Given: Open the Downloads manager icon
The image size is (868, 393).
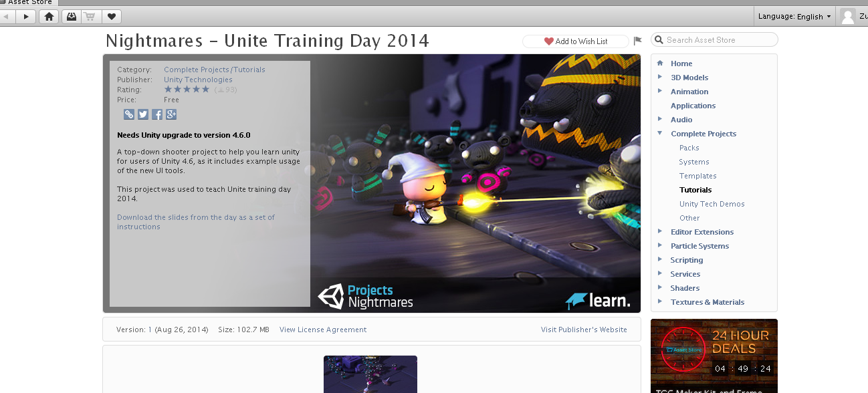Looking at the screenshot, I should click(x=70, y=16).
